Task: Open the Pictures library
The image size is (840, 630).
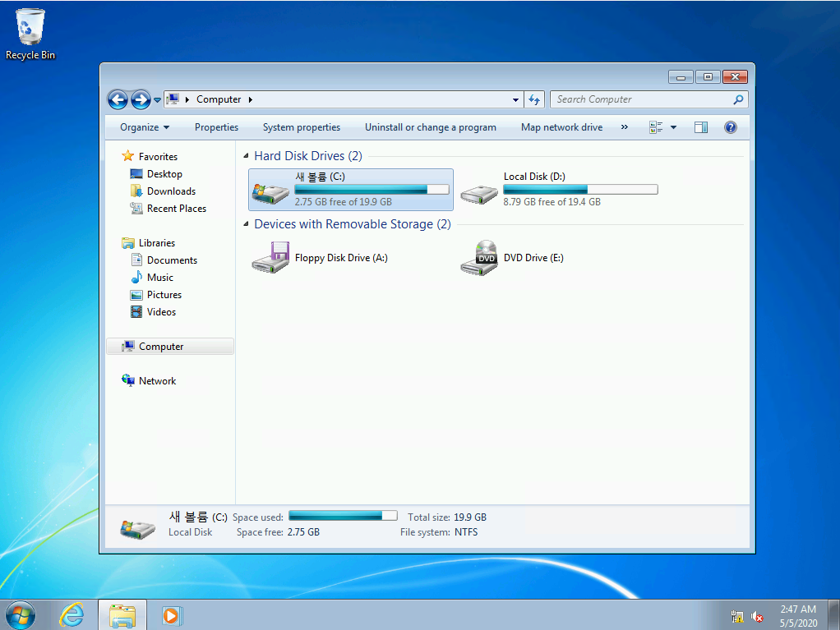Action: [164, 295]
